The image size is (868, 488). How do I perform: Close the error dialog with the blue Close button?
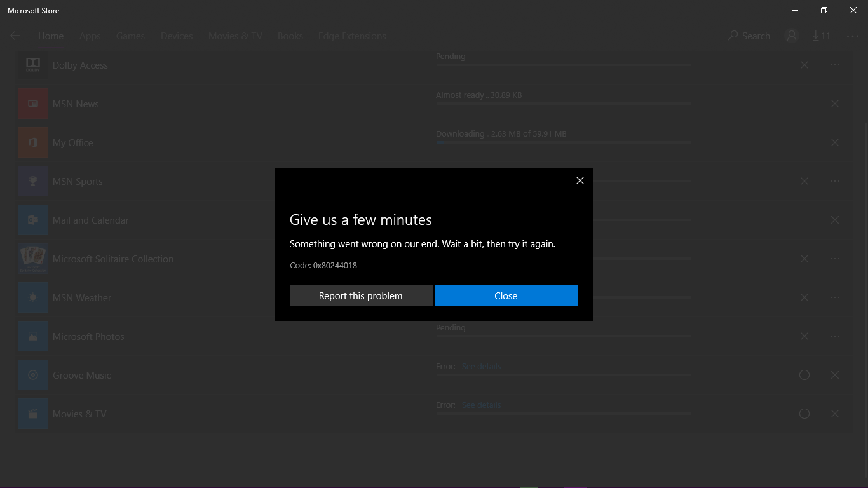pyautogui.click(x=506, y=295)
